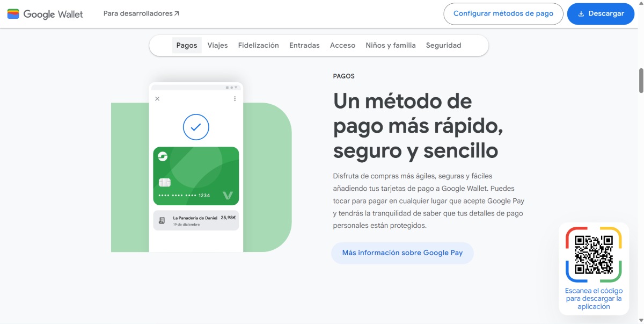Select the Acceso tab

pyautogui.click(x=342, y=45)
